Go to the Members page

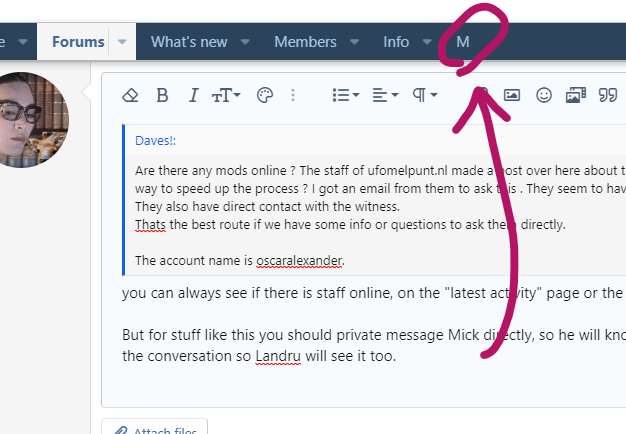[x=305, y=42]
